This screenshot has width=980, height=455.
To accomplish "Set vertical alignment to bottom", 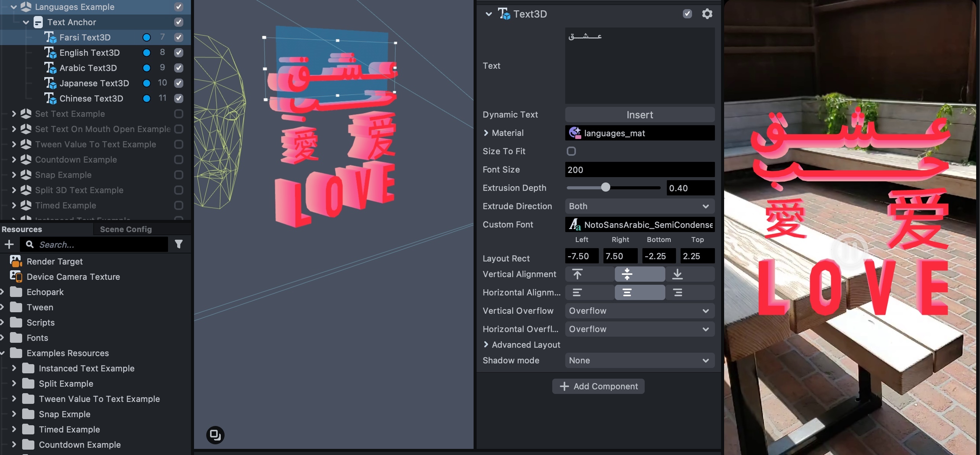I will (677, 274).
